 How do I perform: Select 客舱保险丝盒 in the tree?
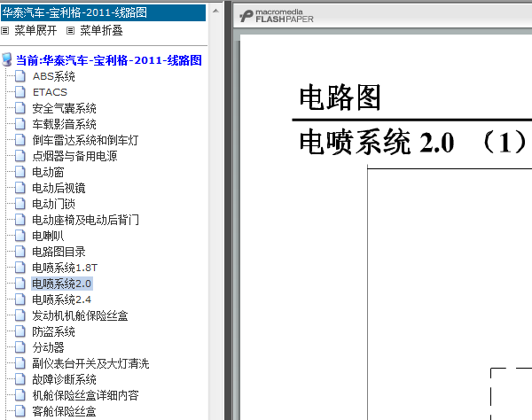(x=64, y=411)
